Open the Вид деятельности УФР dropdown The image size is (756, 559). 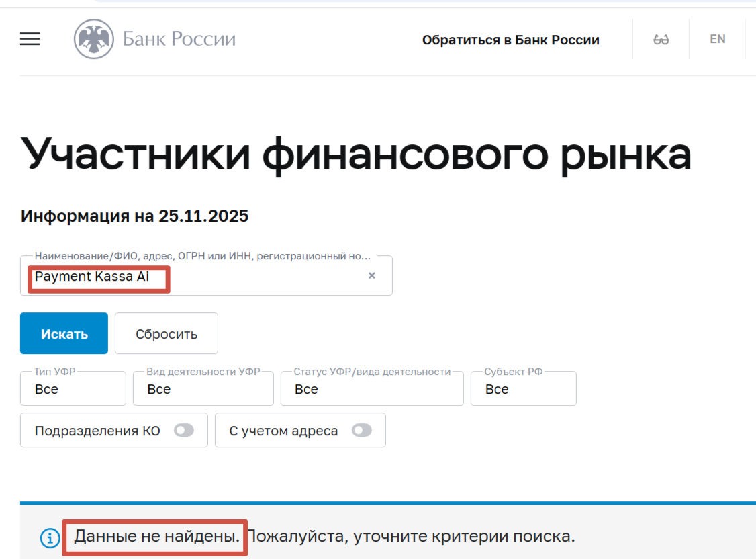click(203, 389)
